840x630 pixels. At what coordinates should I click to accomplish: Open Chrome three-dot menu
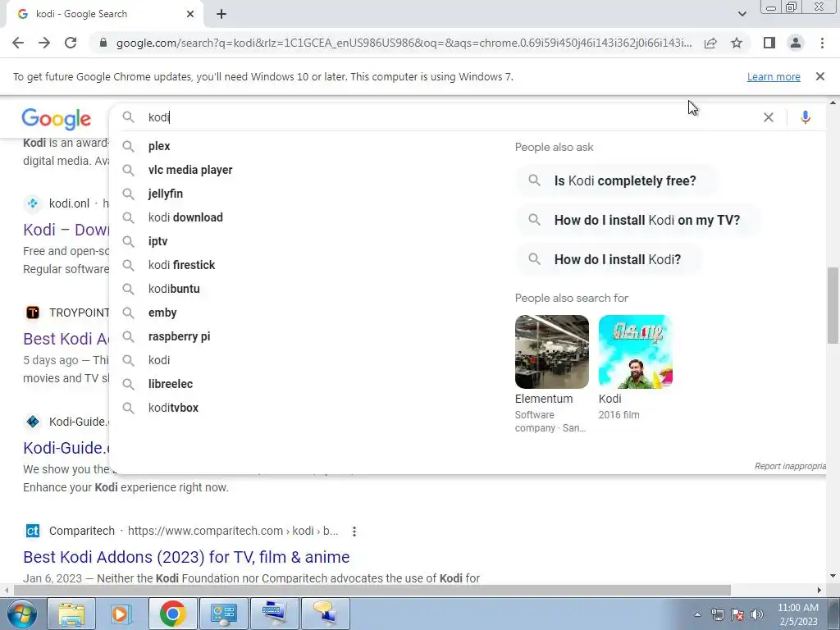tap(822, 43)
